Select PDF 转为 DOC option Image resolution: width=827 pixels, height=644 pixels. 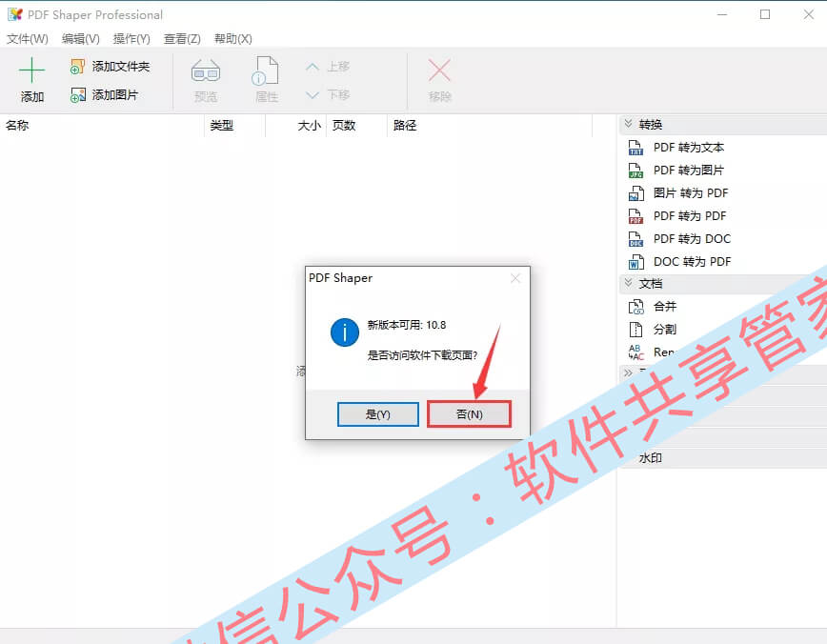[x=692, y=239]
